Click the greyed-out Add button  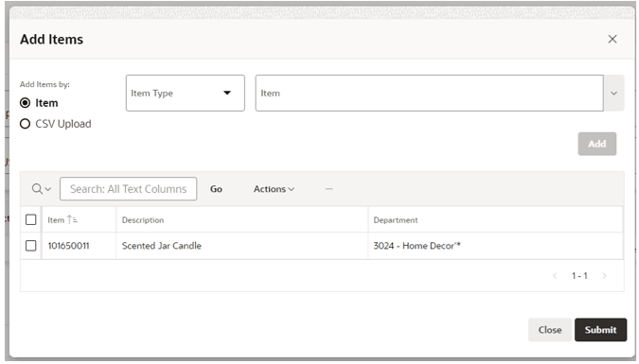pos(596,144)
